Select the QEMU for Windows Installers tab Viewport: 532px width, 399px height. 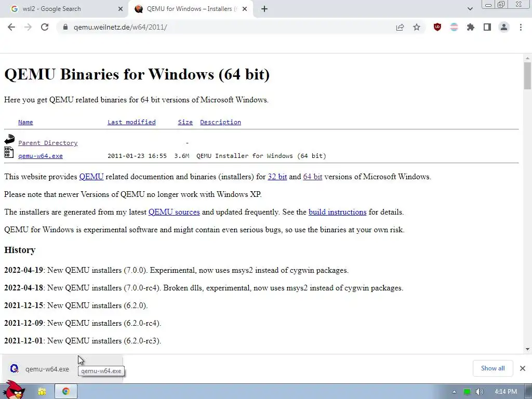point(192,9)
